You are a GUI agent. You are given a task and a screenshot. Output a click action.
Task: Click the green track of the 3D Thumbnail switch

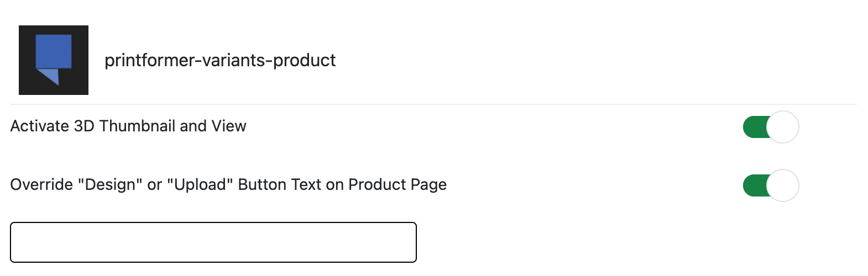[x=754, y=127]
